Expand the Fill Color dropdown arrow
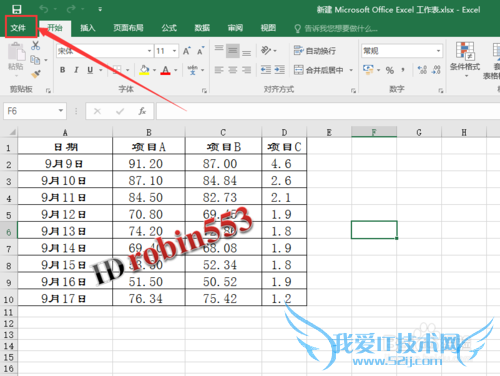The height and width of the screenshot is (376, 500). click(154, 70)
